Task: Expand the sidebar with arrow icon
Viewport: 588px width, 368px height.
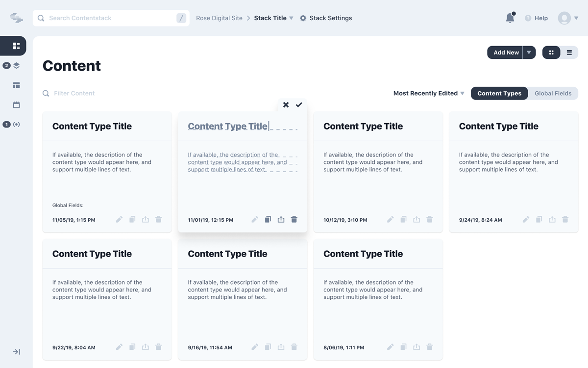Action: (x=16, y=352)
